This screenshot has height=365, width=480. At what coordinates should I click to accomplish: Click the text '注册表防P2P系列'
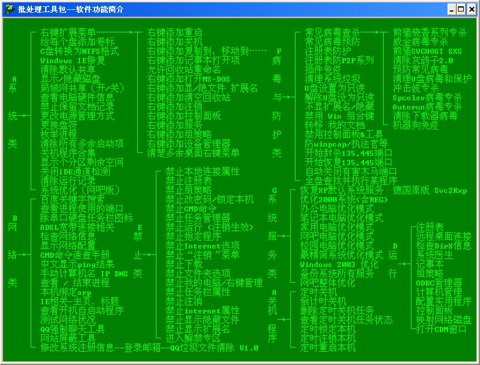point(339,61)
